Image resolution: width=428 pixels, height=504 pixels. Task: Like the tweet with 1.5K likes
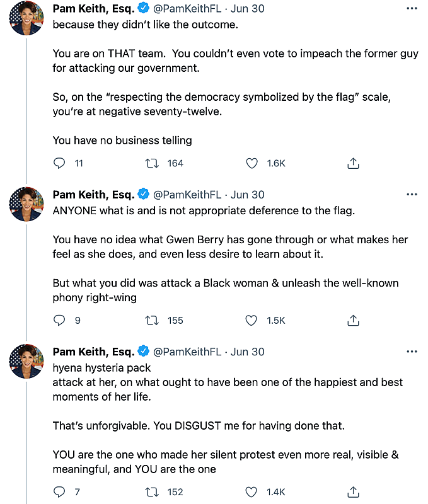pos(252,320)
